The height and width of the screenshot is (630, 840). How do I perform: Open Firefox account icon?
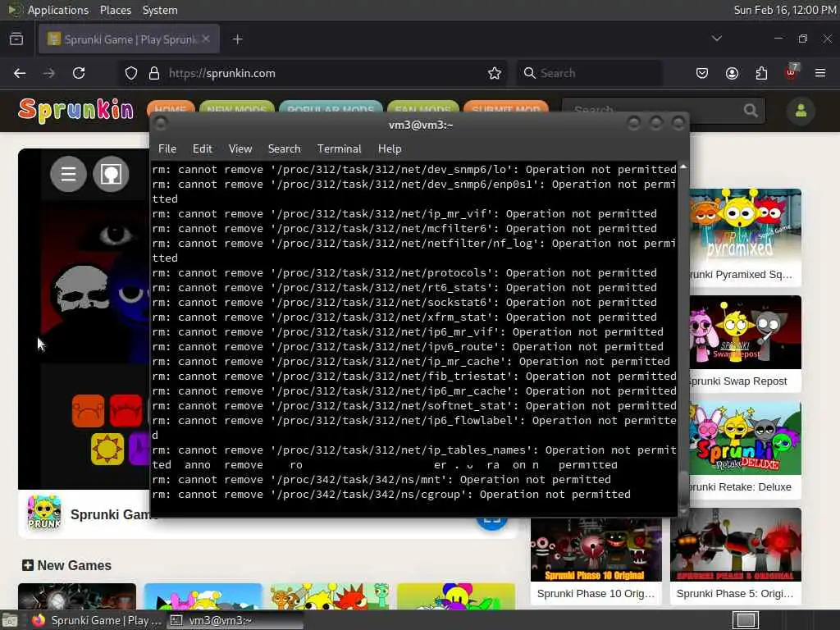732,73
